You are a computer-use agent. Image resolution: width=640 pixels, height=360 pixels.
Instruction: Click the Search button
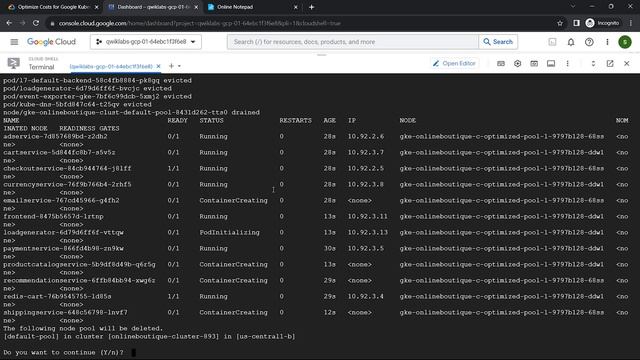[498, 42]
